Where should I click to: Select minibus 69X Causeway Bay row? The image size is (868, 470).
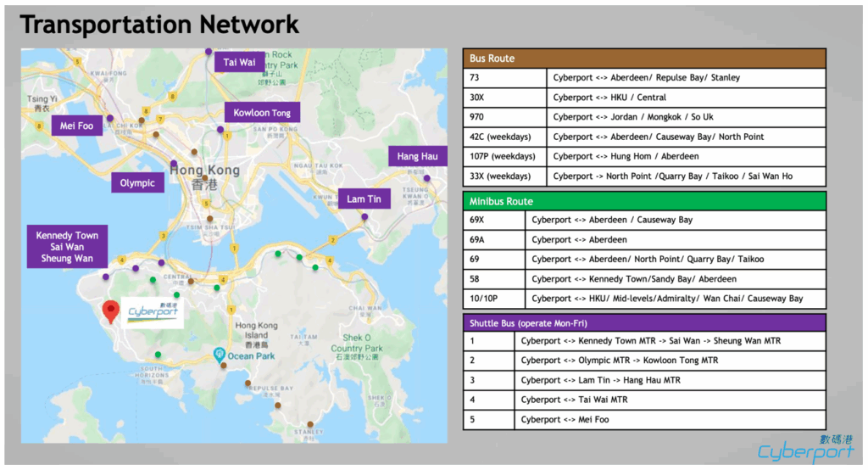coord(644,221)
